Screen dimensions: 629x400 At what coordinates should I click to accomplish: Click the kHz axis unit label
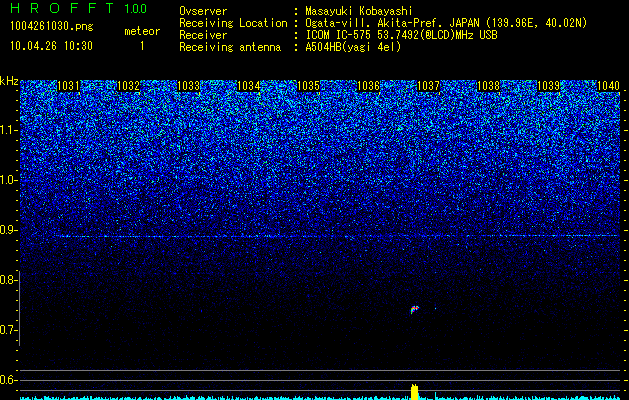[x=9, y=81]
